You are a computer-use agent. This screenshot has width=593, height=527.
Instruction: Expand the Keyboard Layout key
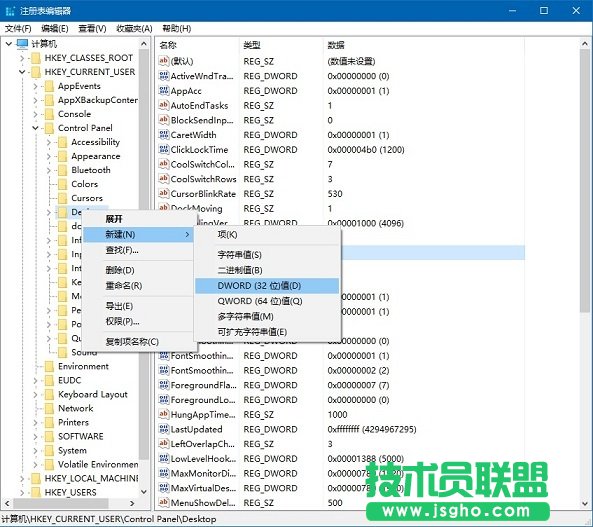pyautogui.click(x=36, y=394)
